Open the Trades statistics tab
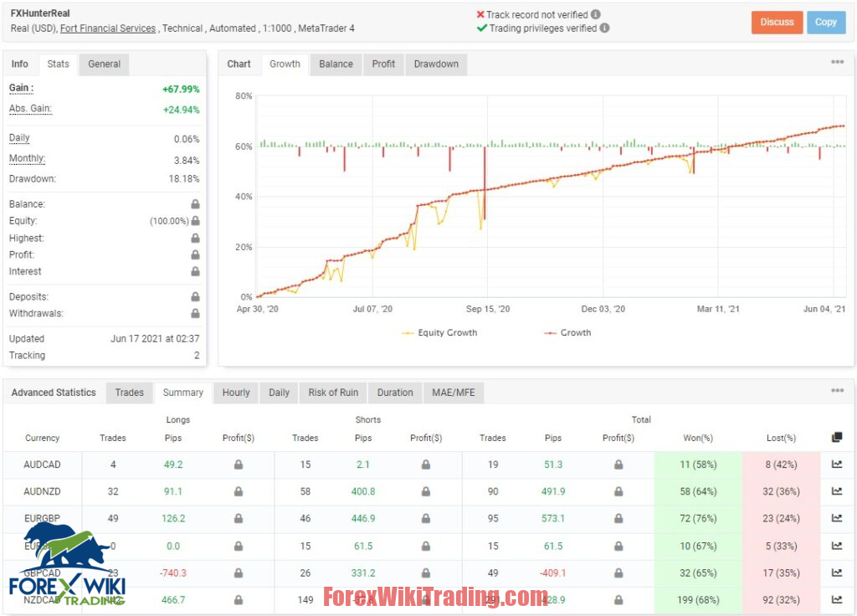Image resolution: width=857 pixels, height=616 pixels. coord(130,393)
